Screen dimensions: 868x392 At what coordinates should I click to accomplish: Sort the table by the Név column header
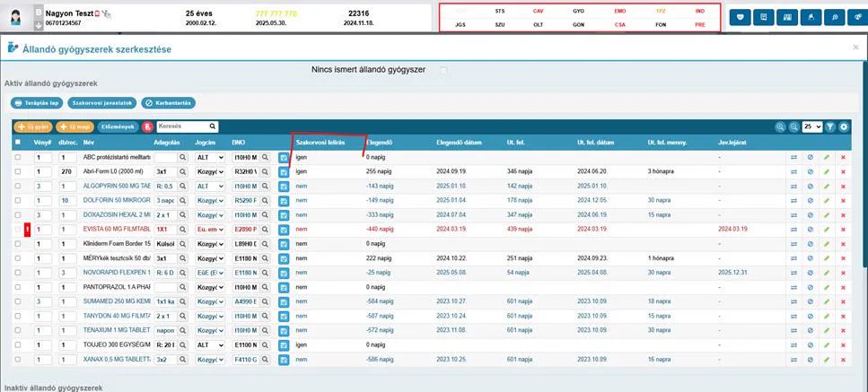89,142
